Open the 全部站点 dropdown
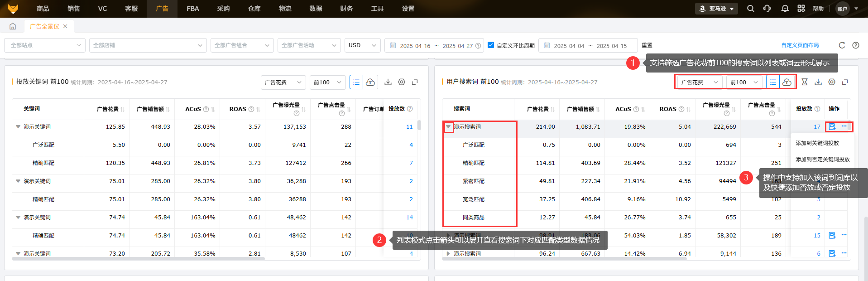 pyautogui.click(x=44, y=45)
